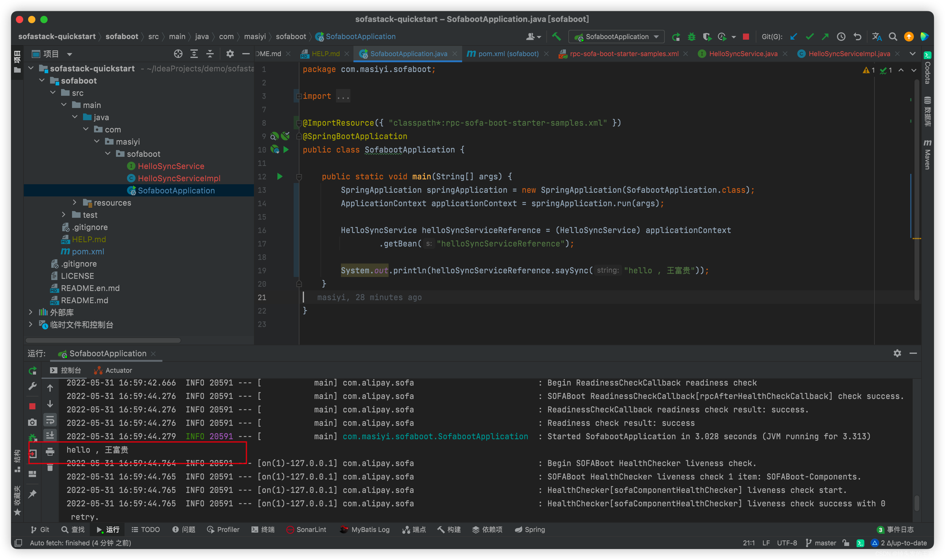Open the Maven side panel
This screenshot has width=945, height=560.
927,154
